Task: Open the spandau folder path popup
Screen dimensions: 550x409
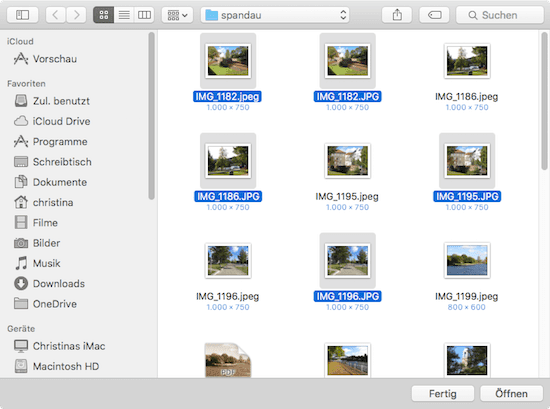Action: [275, 15]
